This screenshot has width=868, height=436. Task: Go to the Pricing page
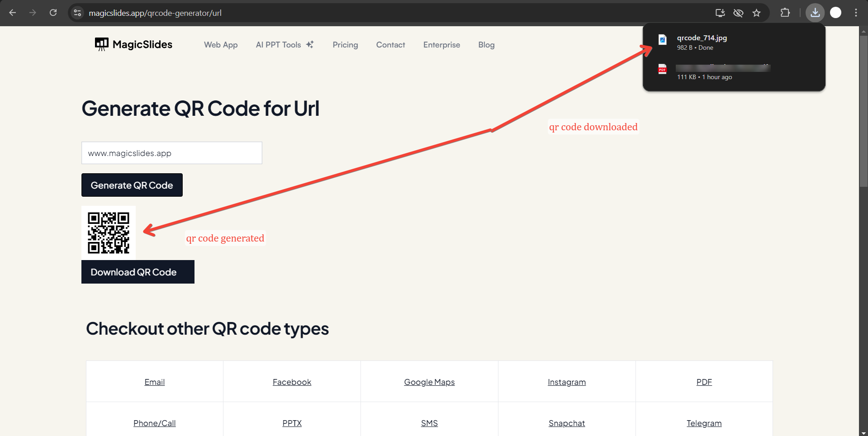tap(345, 45)
